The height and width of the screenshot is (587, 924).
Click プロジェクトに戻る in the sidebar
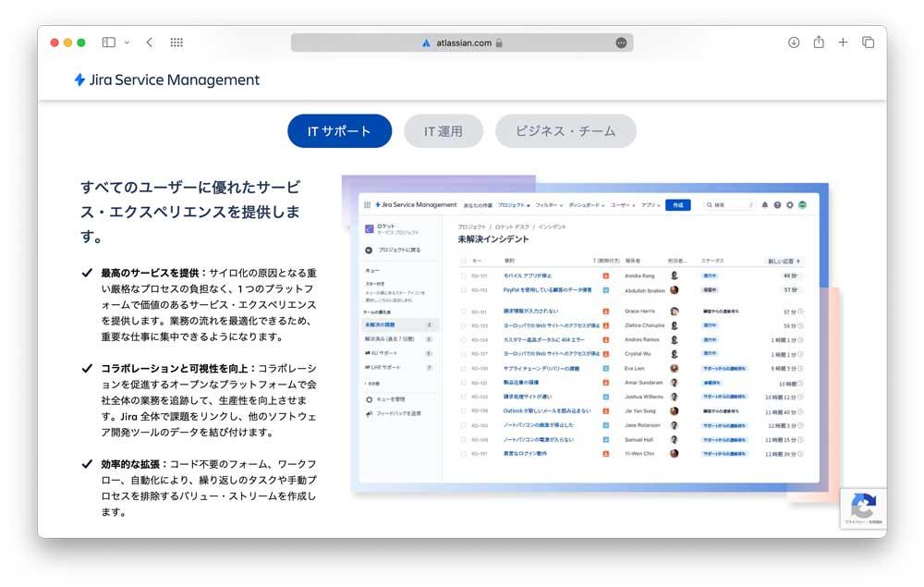393,250
